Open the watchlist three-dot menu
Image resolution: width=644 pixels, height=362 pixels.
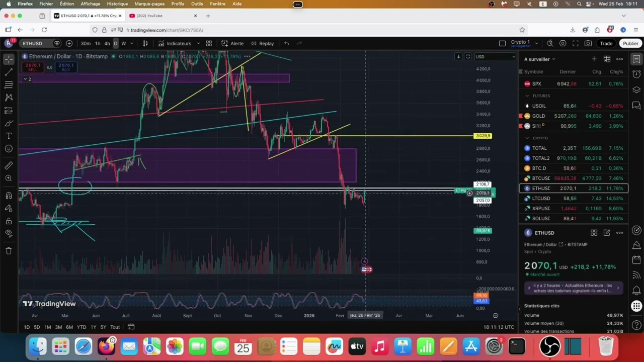click(x=619, y=59)
